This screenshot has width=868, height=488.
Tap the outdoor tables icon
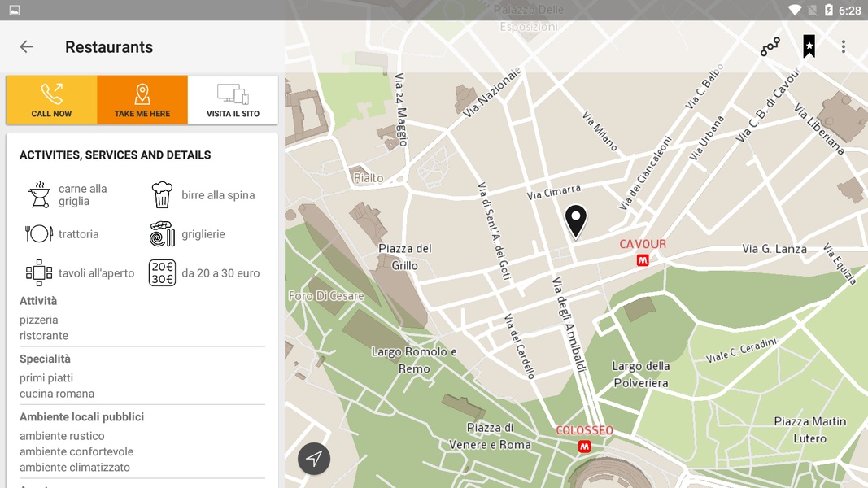coord(39,272)
